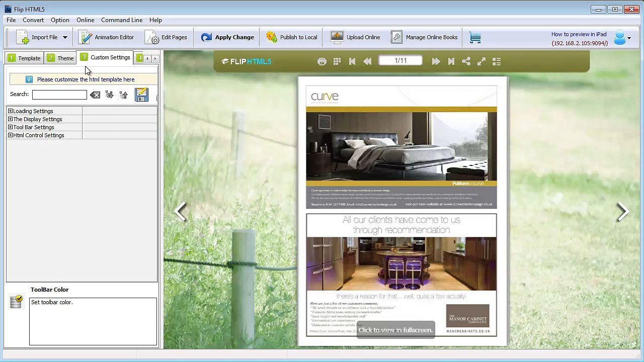Click the save settings icon
Image resolution: width=644 pixels, height=362 pixels.
(141, 94)
